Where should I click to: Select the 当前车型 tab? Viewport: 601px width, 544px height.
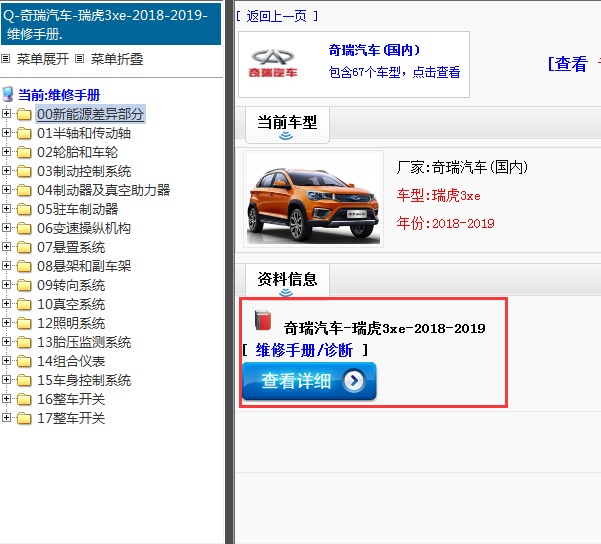pyautogui.click(x=287, y=123)
